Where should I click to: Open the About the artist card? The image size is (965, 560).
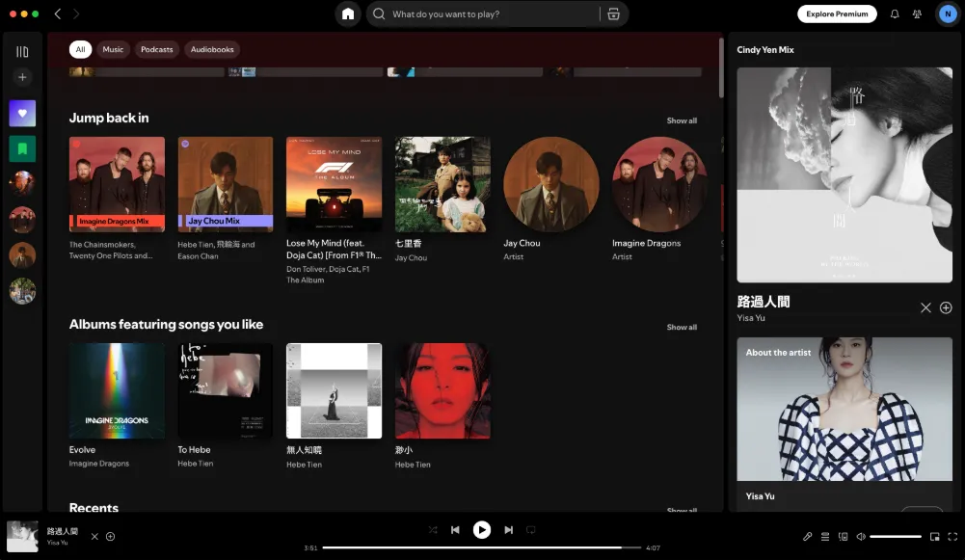[844, 423]
